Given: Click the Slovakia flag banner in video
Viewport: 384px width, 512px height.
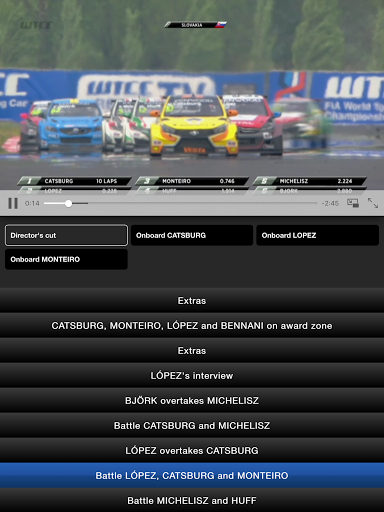Looking at the screenshot, I should tap(195, 25).
